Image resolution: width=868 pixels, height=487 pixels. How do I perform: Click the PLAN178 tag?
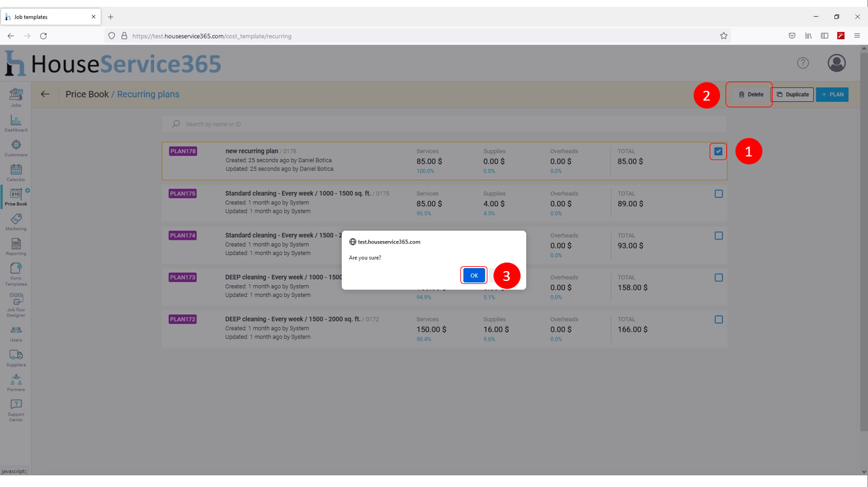183,151
